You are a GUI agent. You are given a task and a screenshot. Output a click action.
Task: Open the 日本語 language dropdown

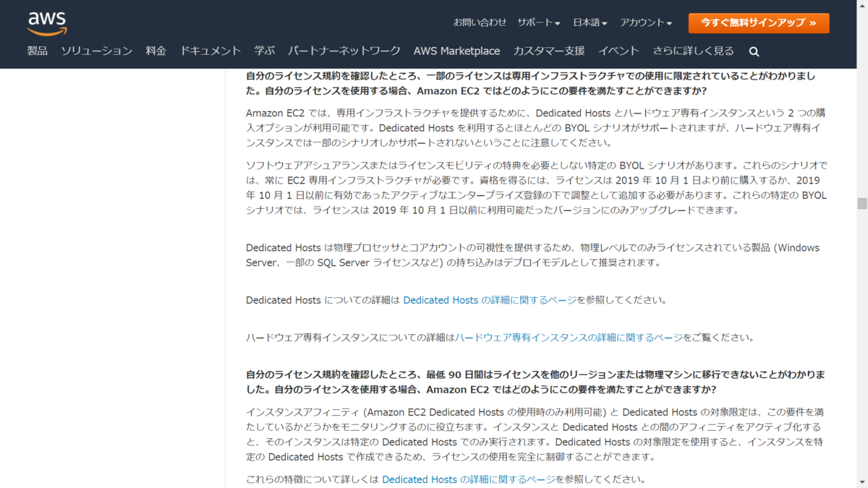pyautogui.click(x=589, y=22)
